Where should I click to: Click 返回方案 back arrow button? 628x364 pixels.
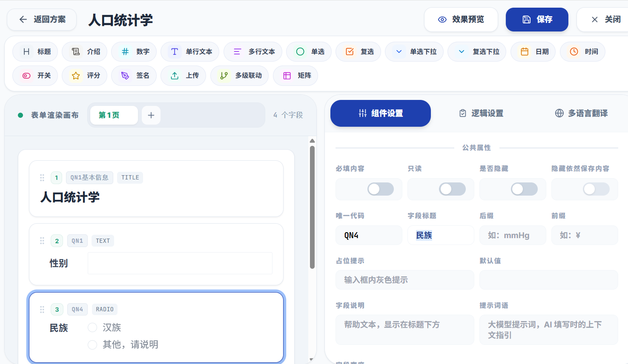pyautogui.click(x=42, y=20)
